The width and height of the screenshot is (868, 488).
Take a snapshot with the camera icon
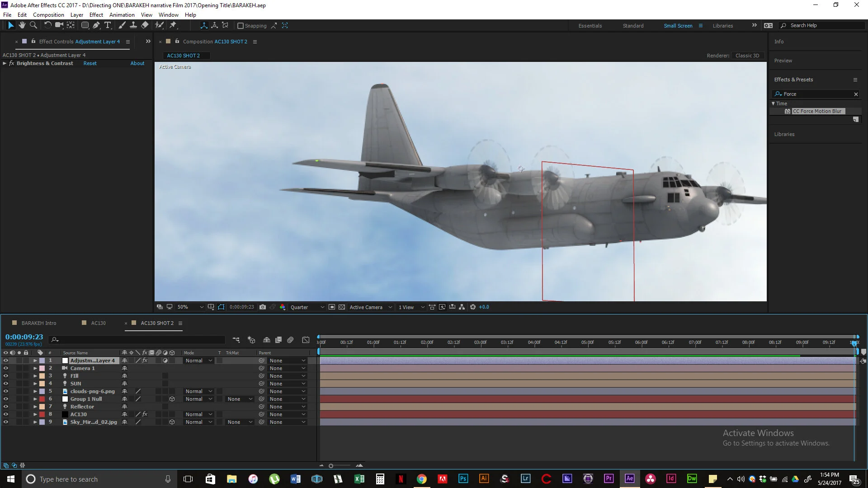click(x=263, y=307)
